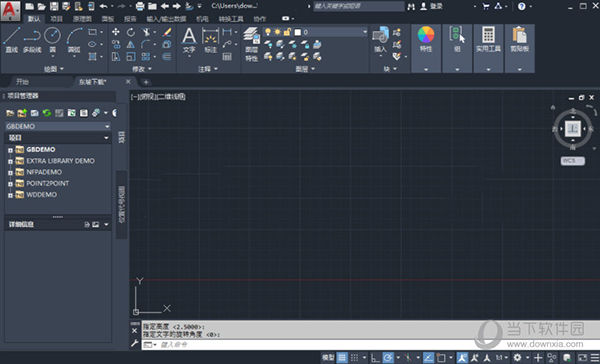This screenshot has width=600, height=364.
Task: Click the Mirror tool in Modify panel
Action: pyautogui.click(x=131, y=44)
